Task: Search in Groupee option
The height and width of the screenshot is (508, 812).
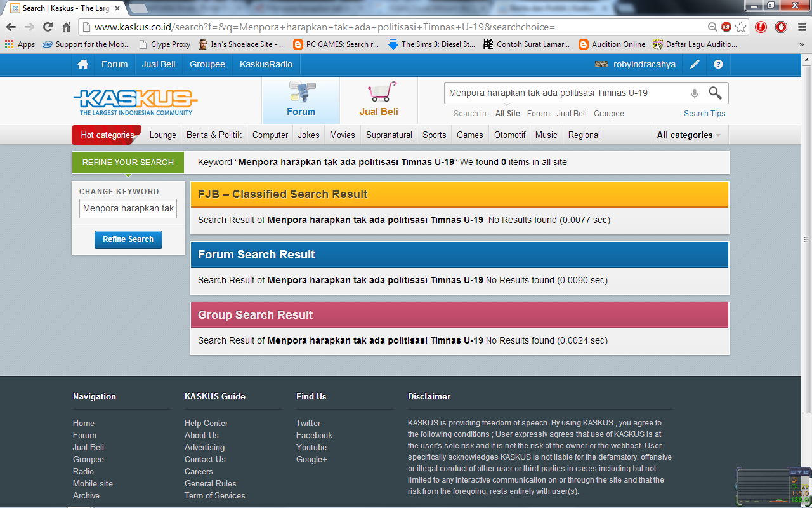Action: tap(609, 114)
